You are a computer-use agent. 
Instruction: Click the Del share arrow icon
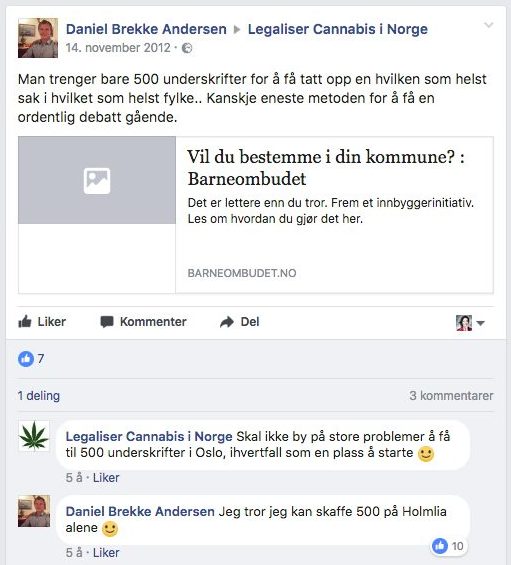[x=227, y=322]
